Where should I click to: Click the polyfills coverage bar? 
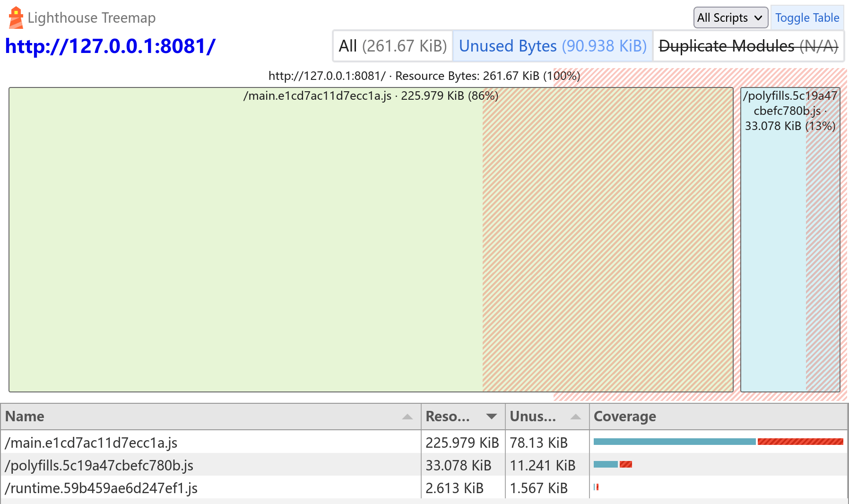(x=613, y=464)
